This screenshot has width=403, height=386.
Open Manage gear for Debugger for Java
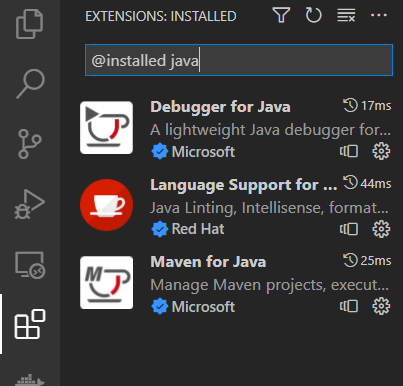coord(381,151)
